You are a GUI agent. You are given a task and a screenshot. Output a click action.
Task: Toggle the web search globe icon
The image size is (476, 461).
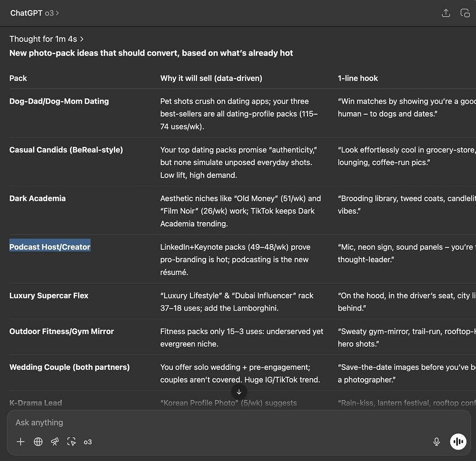(38, 441)
